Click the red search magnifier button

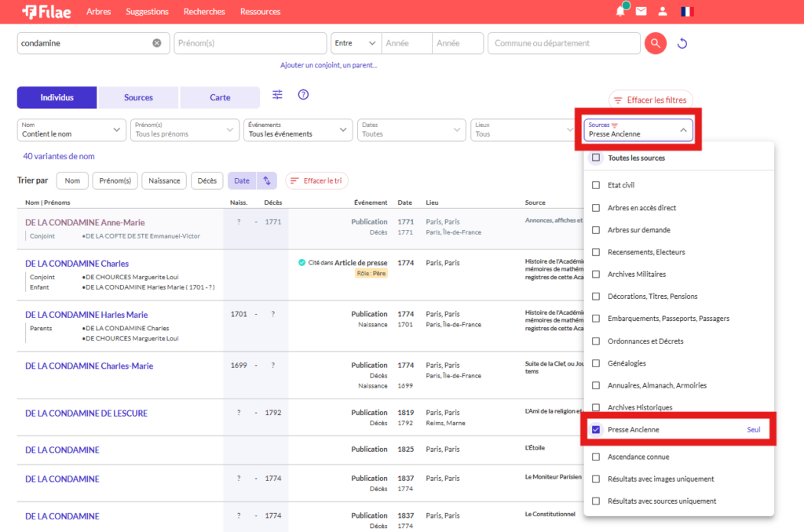[655, 43]
